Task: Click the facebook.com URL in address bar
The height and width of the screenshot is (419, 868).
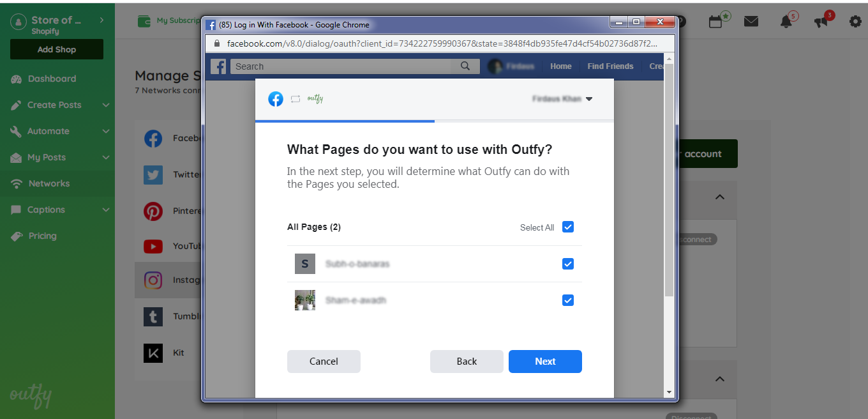Action: (441, 43)
